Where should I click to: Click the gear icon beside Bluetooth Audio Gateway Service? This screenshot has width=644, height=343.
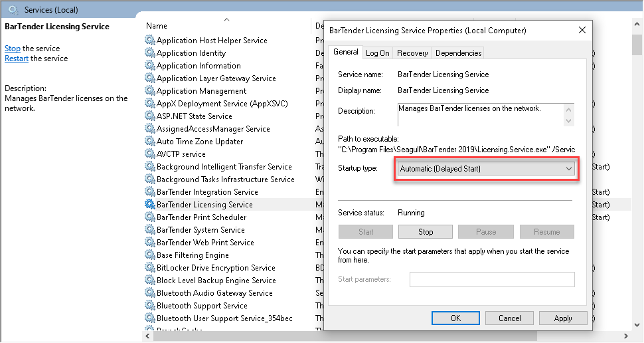149,293
